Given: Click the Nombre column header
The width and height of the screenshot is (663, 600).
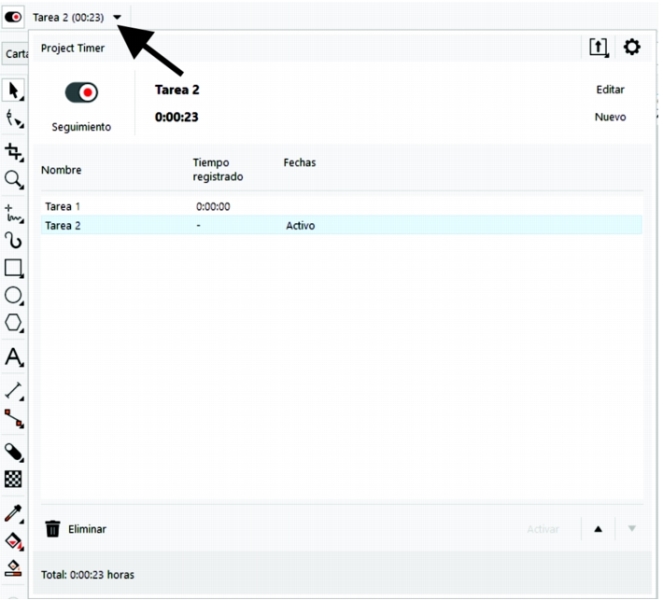Looking at the screenshot, I should tap(62, 170).
